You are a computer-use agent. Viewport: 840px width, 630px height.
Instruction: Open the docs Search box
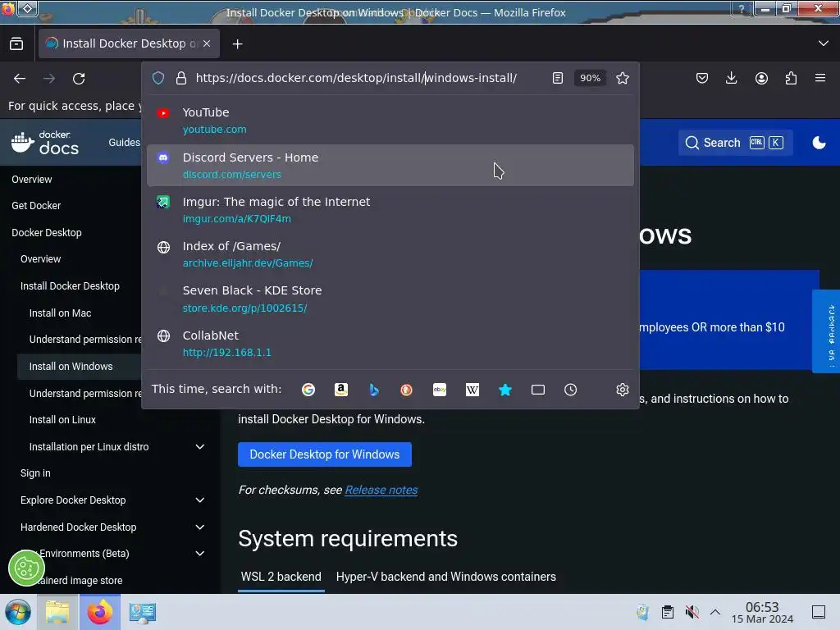pos(735,143)
